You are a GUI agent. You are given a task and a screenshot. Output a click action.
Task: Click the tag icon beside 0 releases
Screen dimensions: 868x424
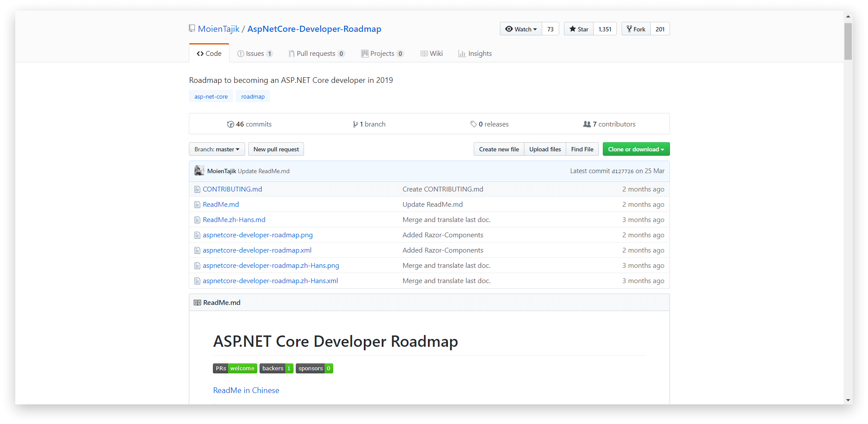point(473,124)
